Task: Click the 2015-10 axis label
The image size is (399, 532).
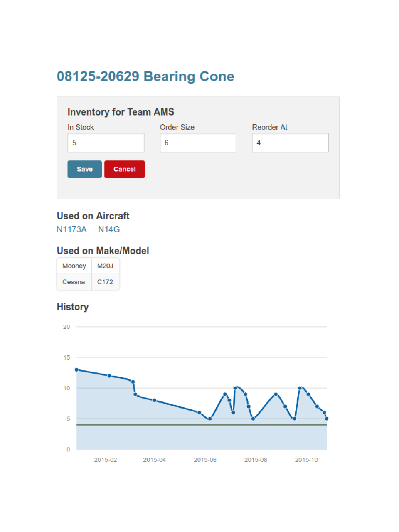Action: click(306, 460)
